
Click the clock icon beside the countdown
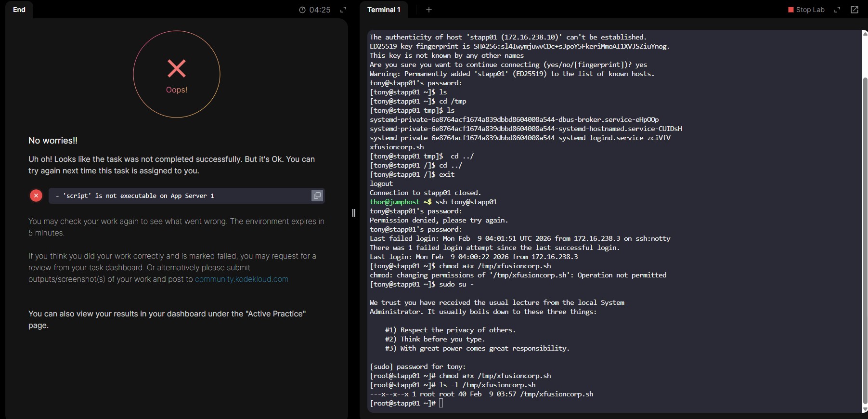(x=302, y=10)
